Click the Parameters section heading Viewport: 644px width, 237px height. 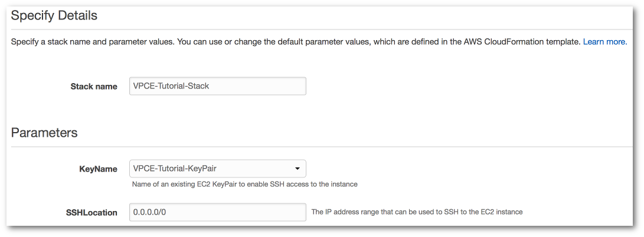pyautogui.click(x=44, y=133)
